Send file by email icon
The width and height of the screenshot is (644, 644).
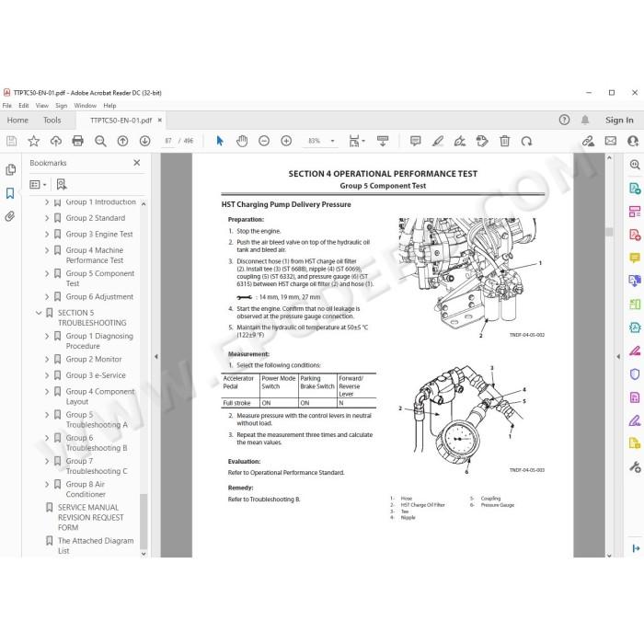(x=611, y=142)
